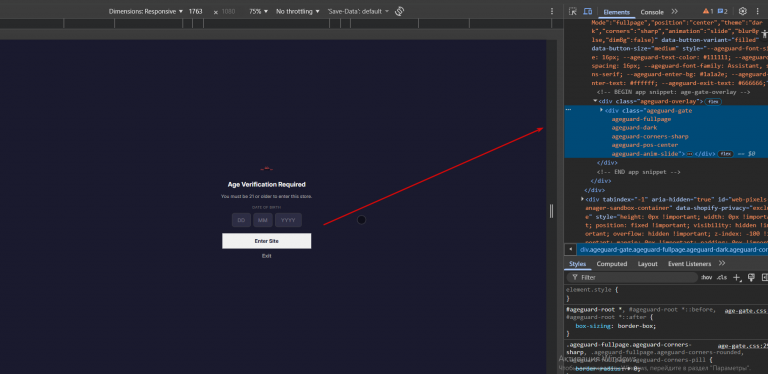Expand the ageguard-gate div node
This screenshot has width=768, height=374.
coord(601,111)
